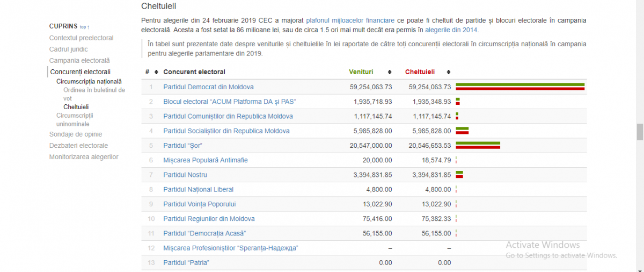Open alegerile din 2014 link
This screenshot has height=272, width=644.
point(450,30)
